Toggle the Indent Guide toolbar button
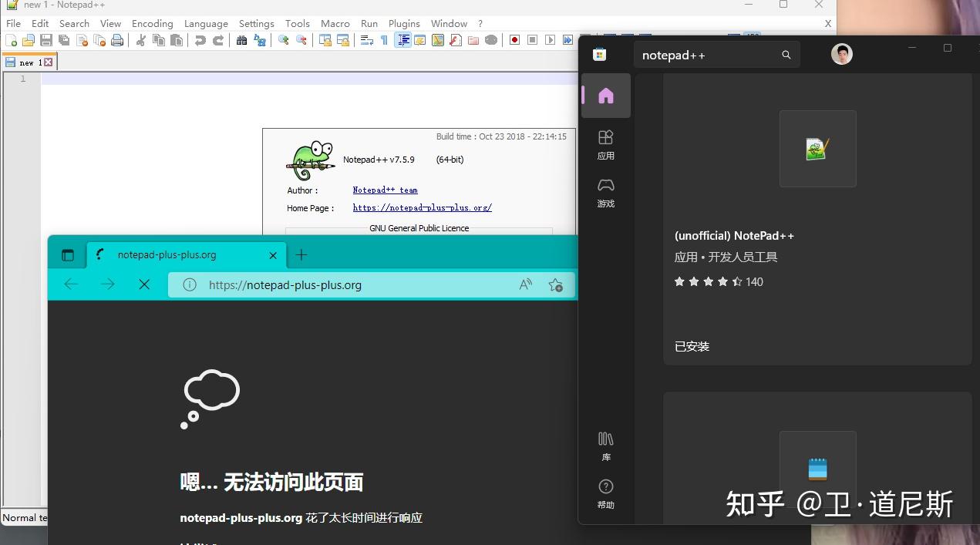Viewport: 980px width, 545px height. [x=402, y=40]
